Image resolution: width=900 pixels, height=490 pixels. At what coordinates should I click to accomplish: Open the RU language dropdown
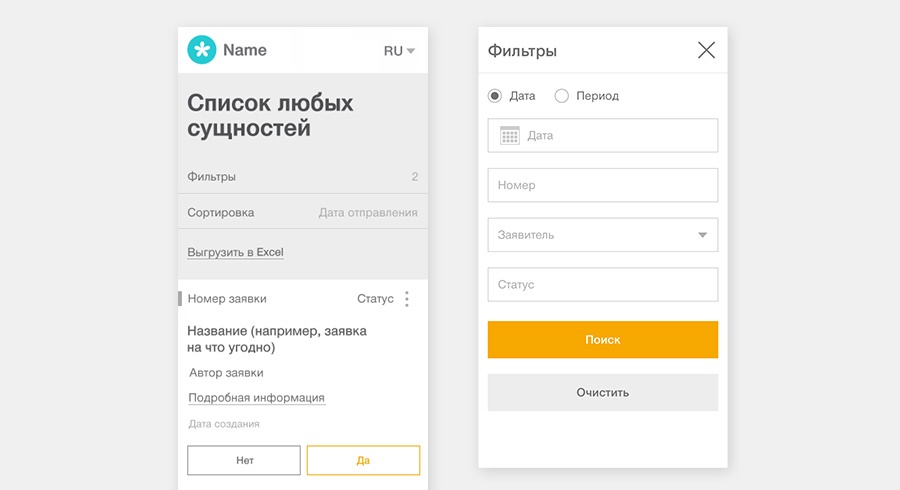pyautogui.click(x=399, y=50)
